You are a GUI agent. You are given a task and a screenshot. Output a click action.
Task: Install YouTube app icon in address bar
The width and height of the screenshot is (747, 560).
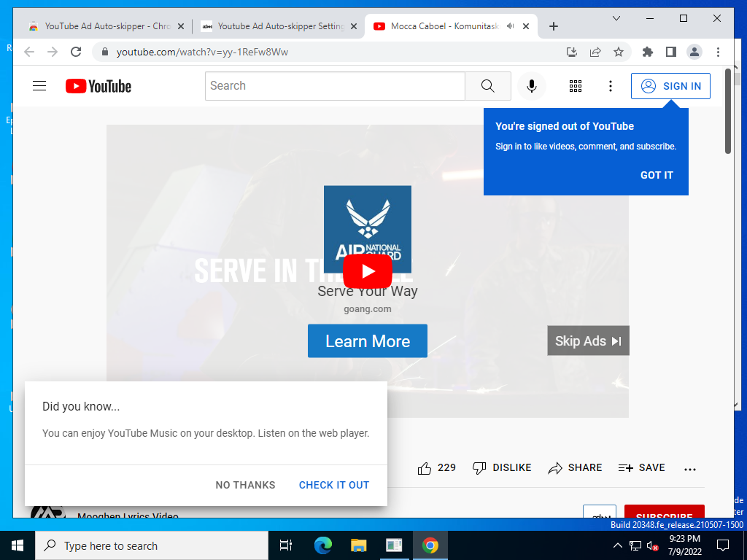pyautogui.click(x=572, y=52)
